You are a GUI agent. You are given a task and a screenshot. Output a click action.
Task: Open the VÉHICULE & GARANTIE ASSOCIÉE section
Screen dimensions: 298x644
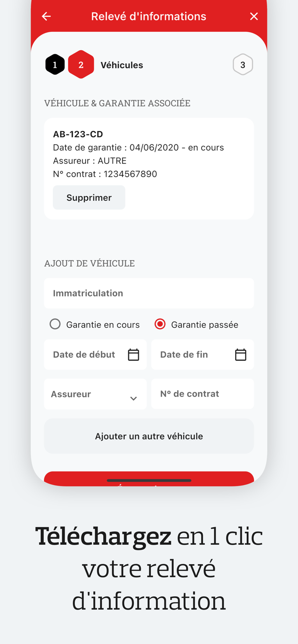(117, 103)
